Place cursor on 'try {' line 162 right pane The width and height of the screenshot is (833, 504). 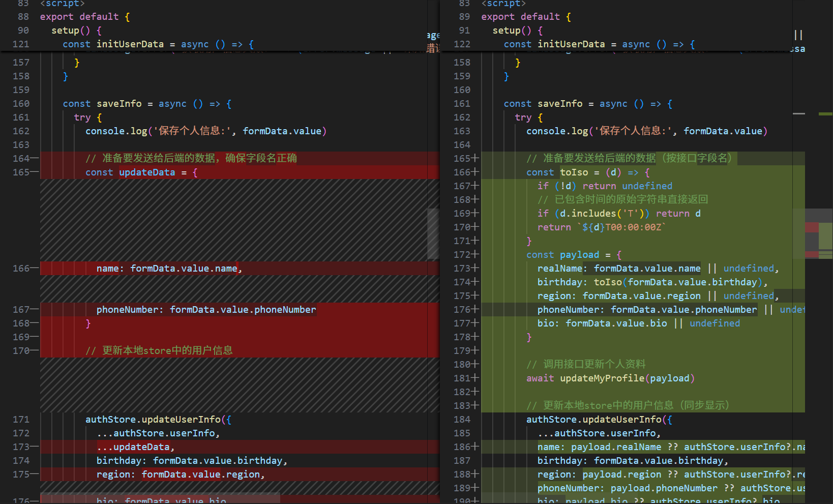click(529, 117)
